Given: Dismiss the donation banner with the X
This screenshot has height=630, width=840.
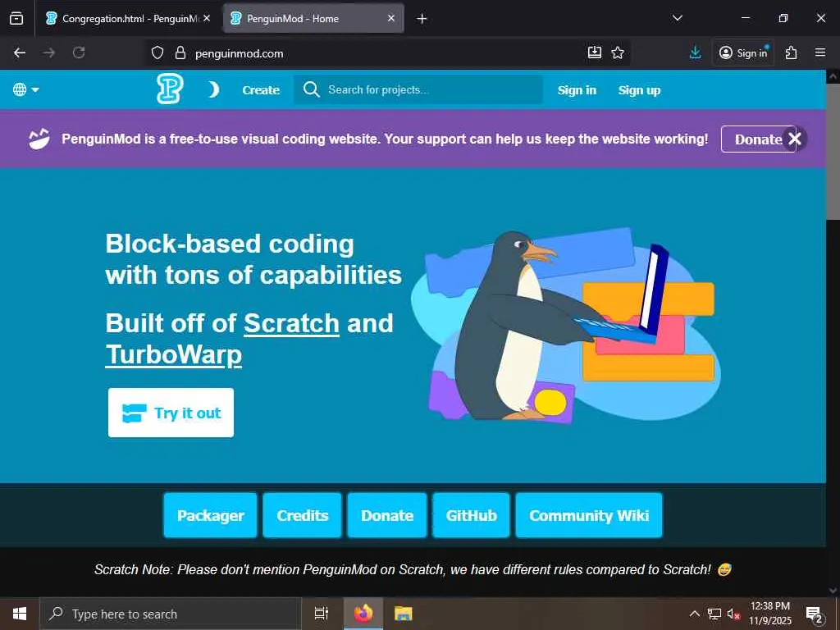Looking at the screenshot, I should click(794, 139).
